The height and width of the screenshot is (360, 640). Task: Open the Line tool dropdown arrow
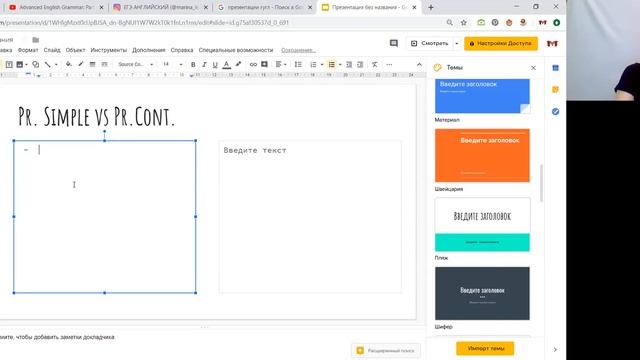click(x=56, y=64)
